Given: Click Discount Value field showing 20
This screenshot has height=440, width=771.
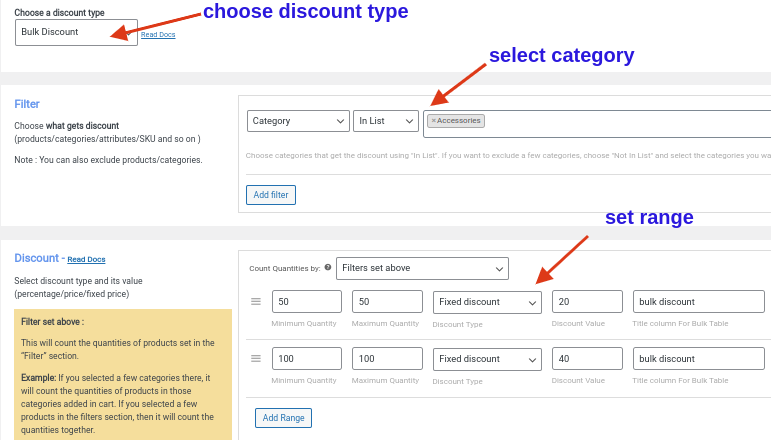Looking at the screenshot, I should 587,302.
